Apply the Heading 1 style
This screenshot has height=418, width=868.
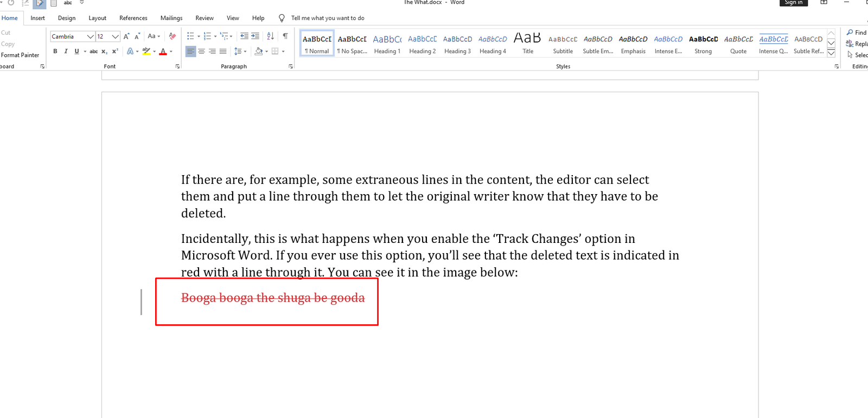(x=387, y=43)
